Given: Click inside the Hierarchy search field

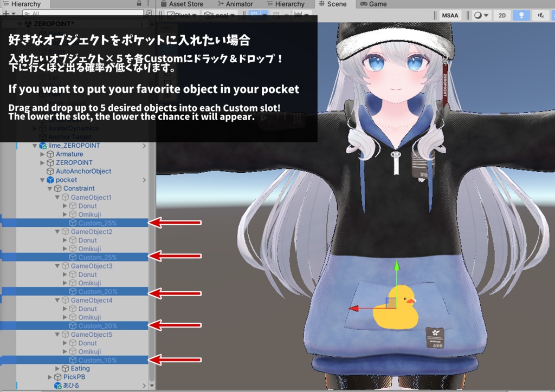Looking at the screenshot, I should pos(81,14).
